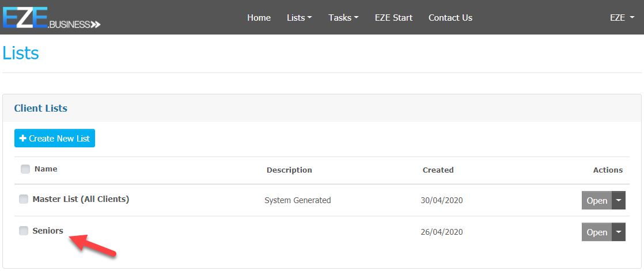Click the Seniors list name
The width and height of the screenshot is (644, 271).
click(x=48, y=231)
